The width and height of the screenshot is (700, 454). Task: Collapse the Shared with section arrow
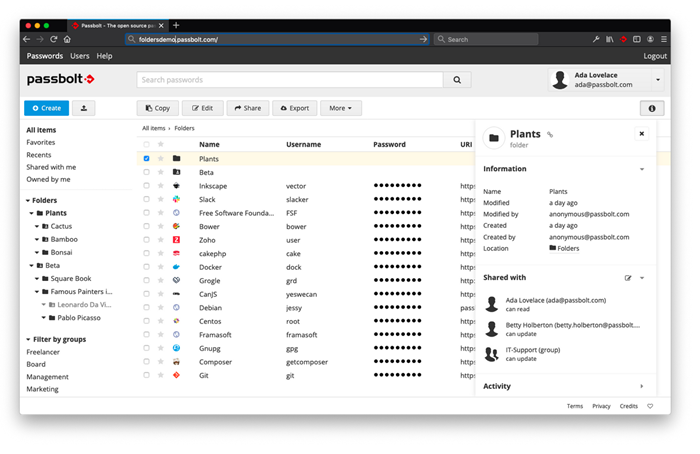click(x=642, y=278)
